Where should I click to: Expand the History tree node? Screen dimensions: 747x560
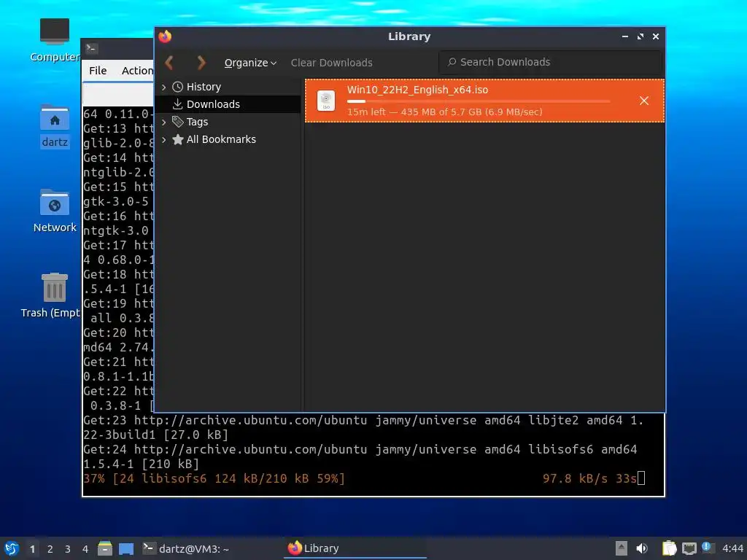point(164,87)
